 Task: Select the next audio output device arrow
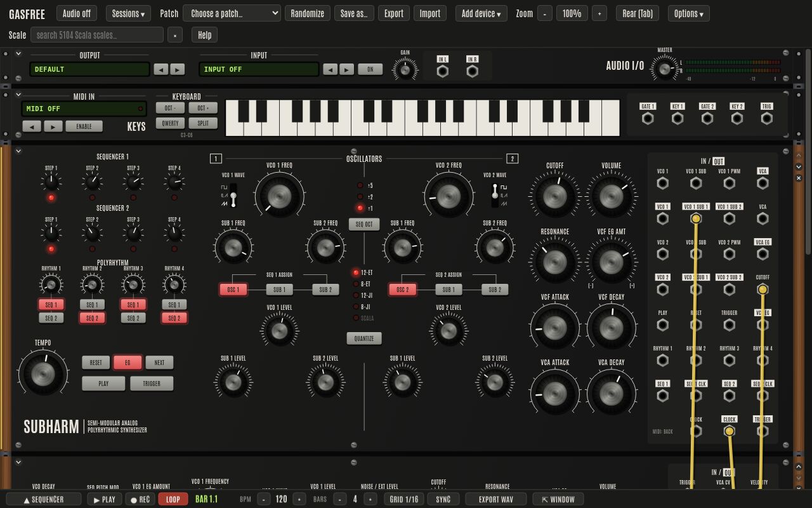[178, 69]
